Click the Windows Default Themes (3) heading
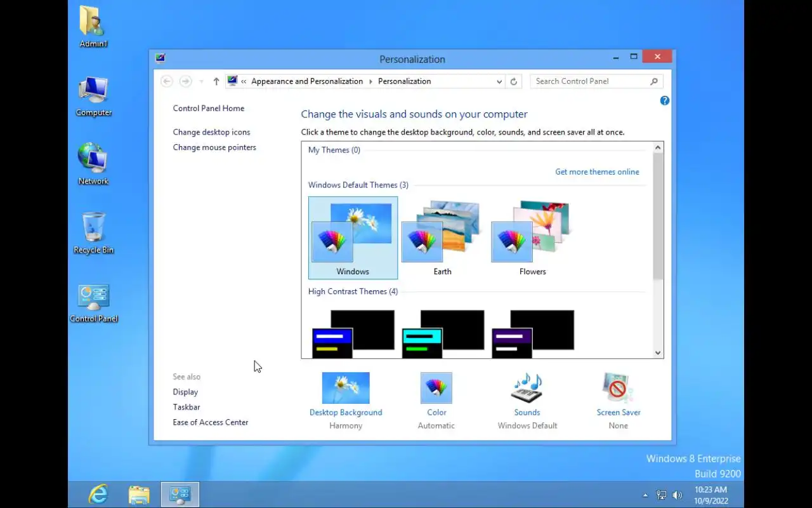This screenshot has width=812, height=508. pos(358,185)
